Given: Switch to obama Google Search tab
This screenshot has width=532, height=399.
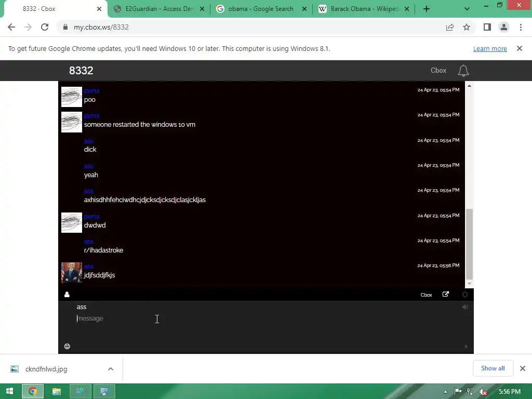Looking at the screenshot, I should point(261,9).
